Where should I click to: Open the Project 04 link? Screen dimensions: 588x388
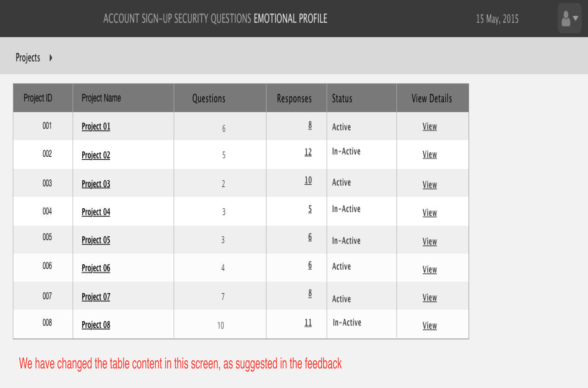96,212
